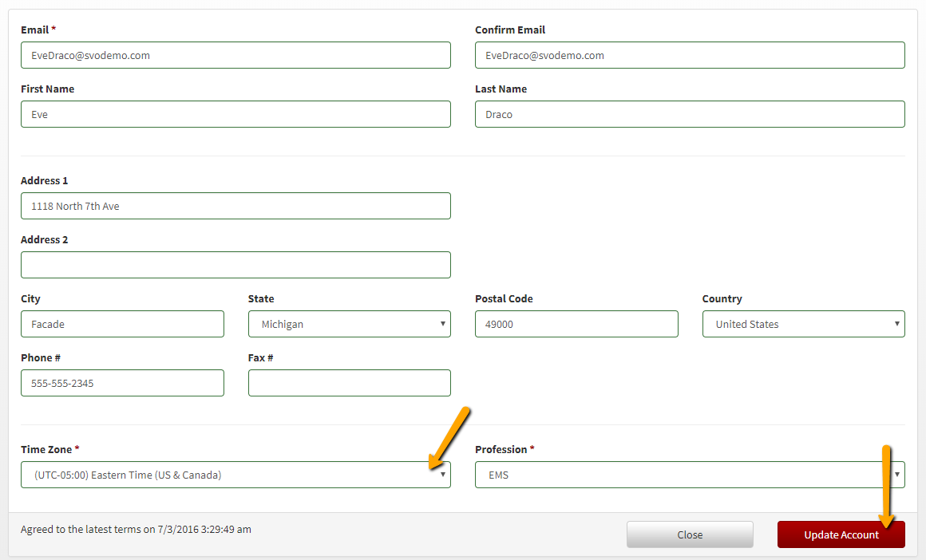Click the City field containing Facade
The height and width of the screenshot is (560, 926).
coord(122,324)
